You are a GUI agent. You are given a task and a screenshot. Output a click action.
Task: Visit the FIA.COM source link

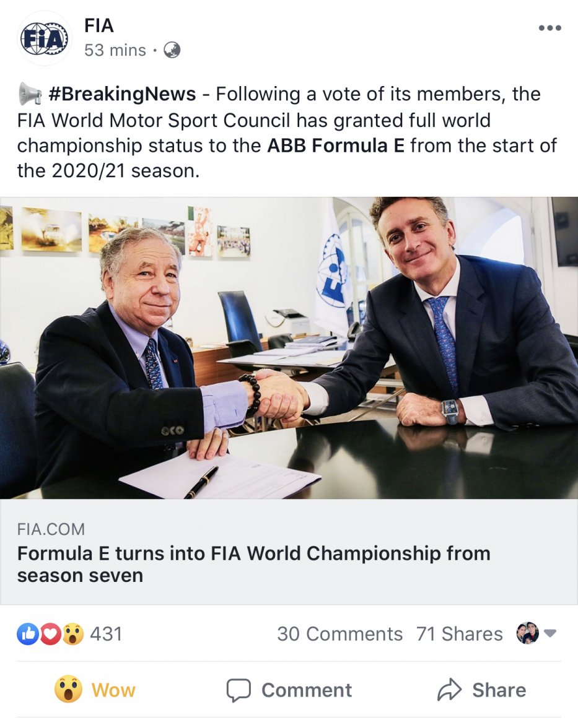(x=51, y=530)
